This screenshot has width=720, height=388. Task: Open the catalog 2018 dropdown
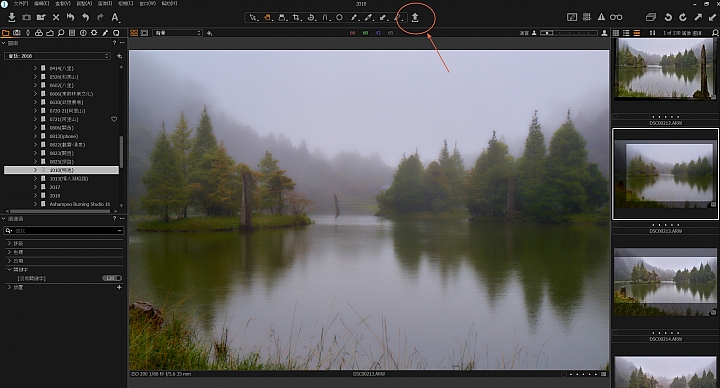(x=58, y=56)
